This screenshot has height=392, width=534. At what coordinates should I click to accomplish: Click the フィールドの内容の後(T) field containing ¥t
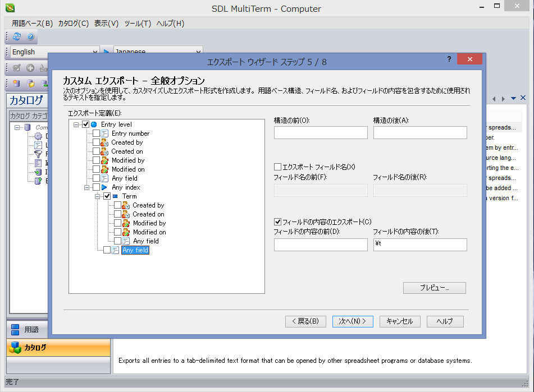[x=420, y=245]
